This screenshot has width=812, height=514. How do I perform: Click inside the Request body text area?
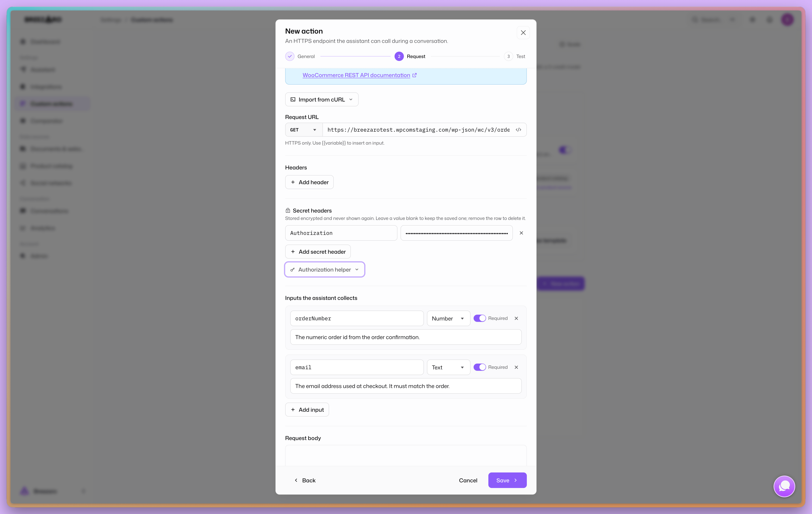click(406, 455)
